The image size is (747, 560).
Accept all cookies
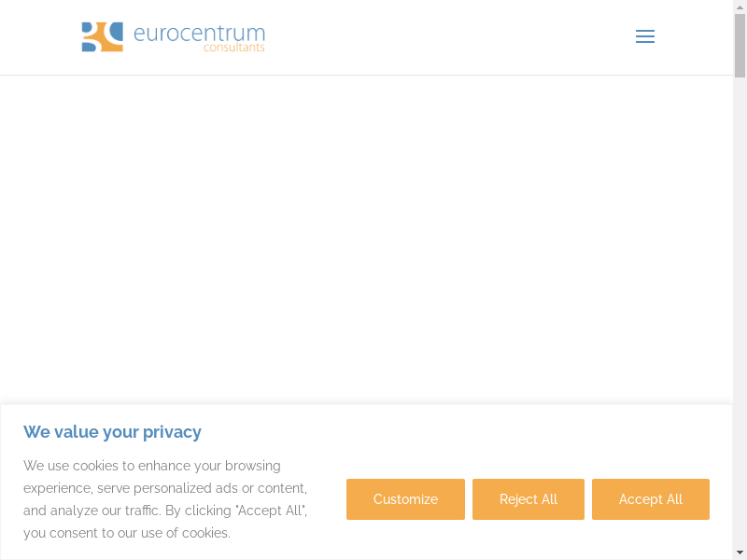pos(650,499)
